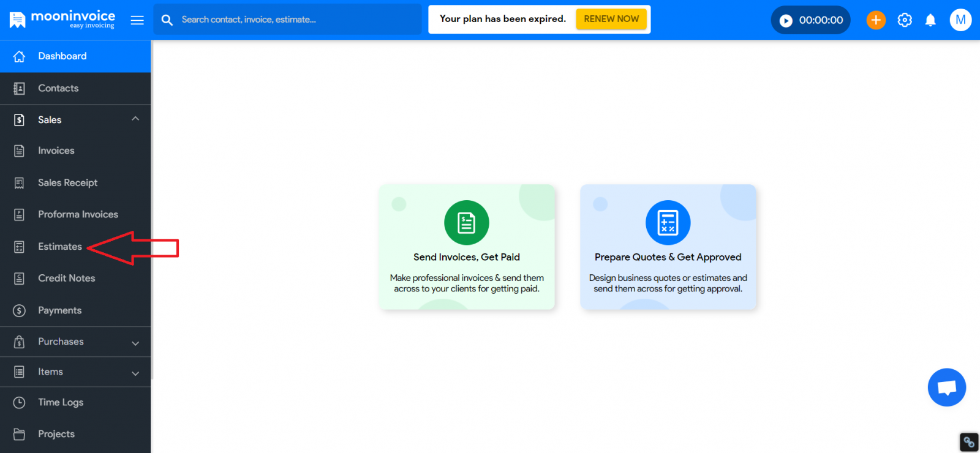This screenshot has height=453, width=980.
Task: Open the user profile avatar M
Action: click(x=960, y=20)
